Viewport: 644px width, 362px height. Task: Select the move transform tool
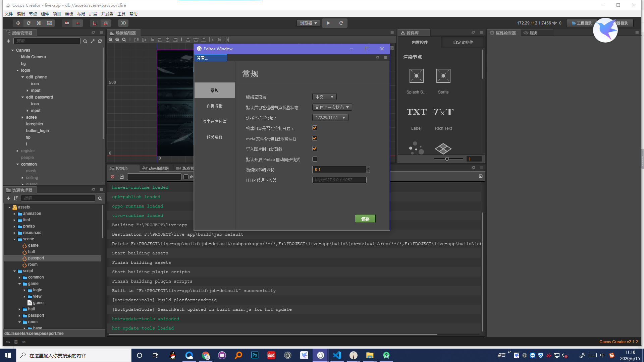pyautogui.click(x=18, y=23)
